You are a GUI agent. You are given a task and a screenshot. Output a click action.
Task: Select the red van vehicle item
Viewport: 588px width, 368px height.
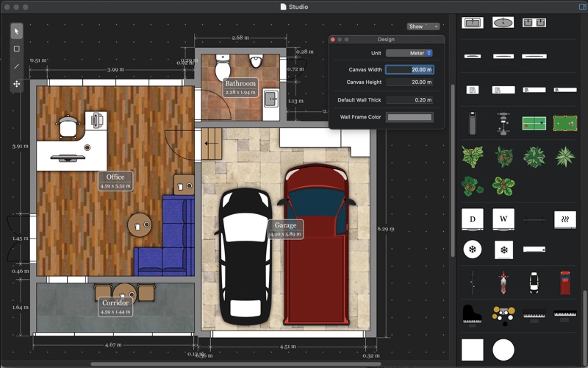coord(564,282)
